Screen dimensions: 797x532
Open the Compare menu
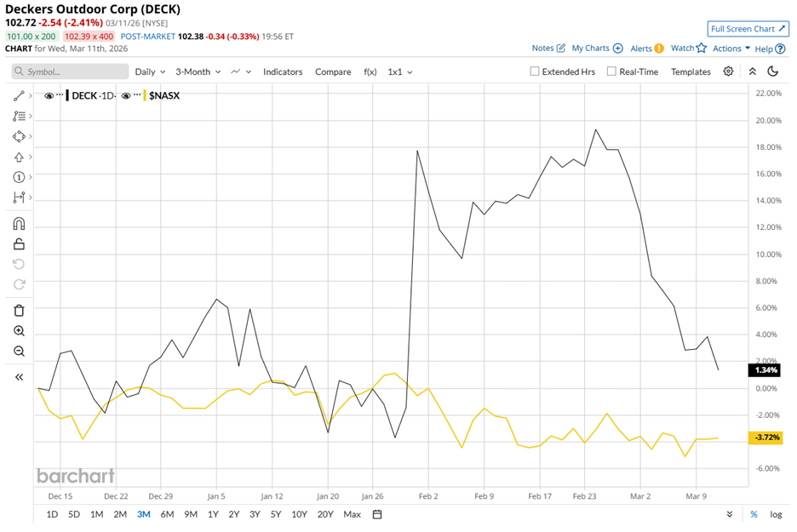click(x=333, y=72)
